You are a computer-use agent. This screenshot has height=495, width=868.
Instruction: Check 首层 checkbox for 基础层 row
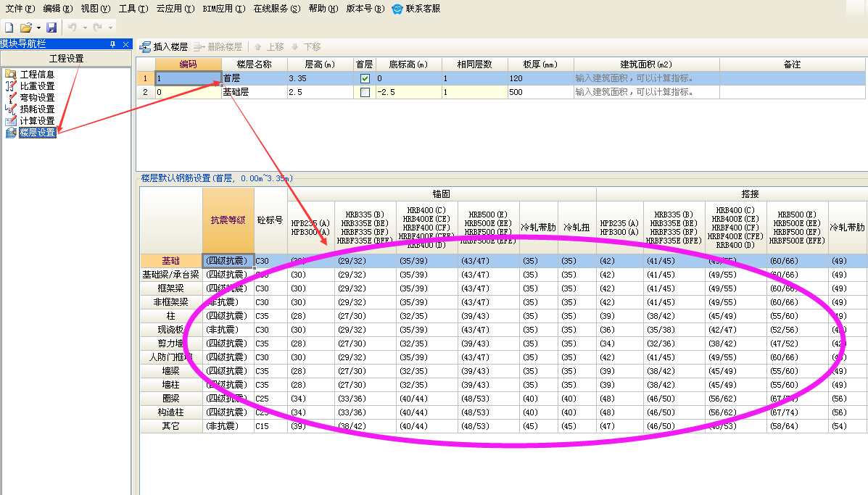pos(365,92)
